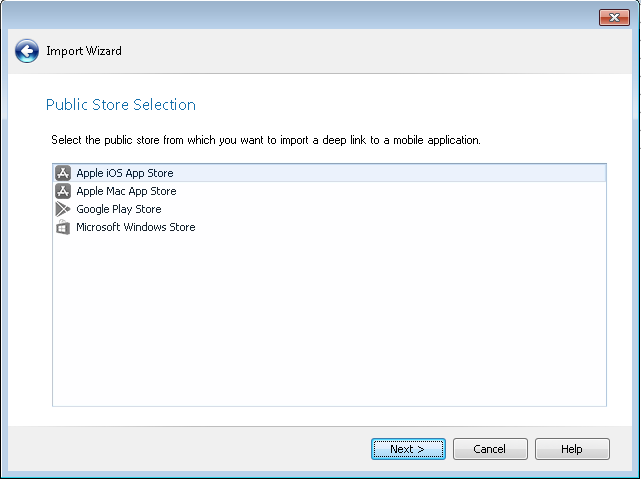This screenshot has width=641, height=480.
Task: Close the Import Wizard window
Action: pyautogui.click(x=613, y=17)
